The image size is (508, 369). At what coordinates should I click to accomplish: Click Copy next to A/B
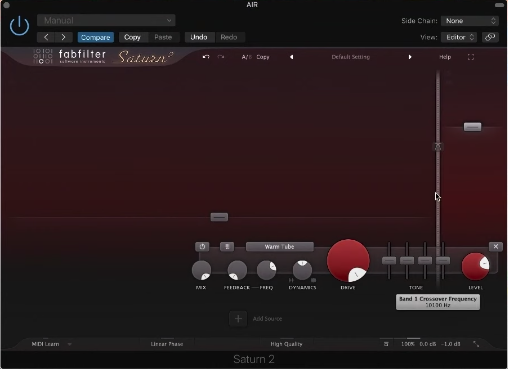263,57
